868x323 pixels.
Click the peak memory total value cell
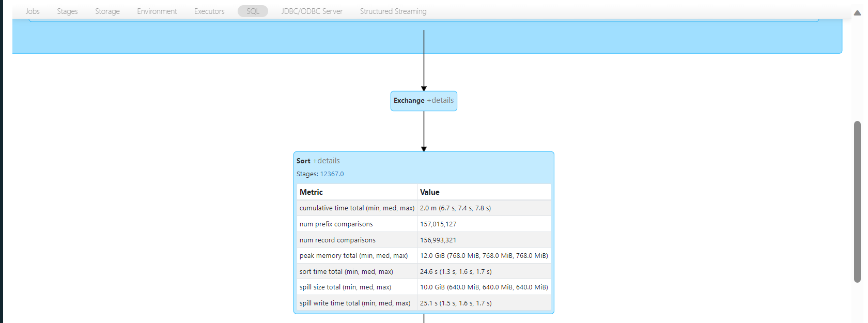coord(484,256)
